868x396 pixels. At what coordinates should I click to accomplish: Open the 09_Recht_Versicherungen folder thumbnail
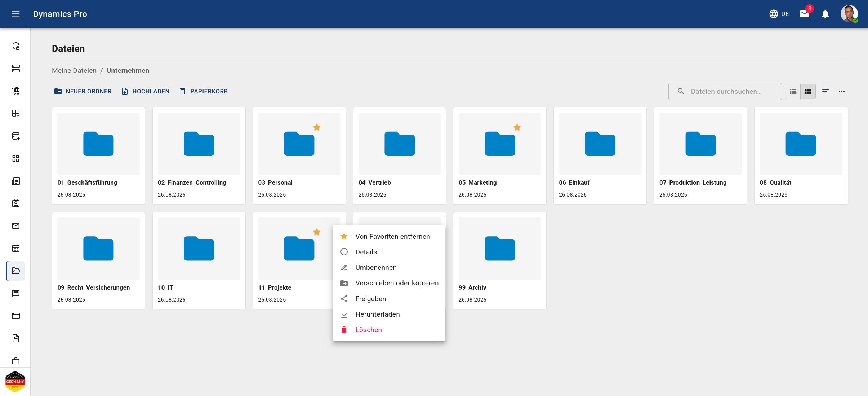(x=98, y=248)
